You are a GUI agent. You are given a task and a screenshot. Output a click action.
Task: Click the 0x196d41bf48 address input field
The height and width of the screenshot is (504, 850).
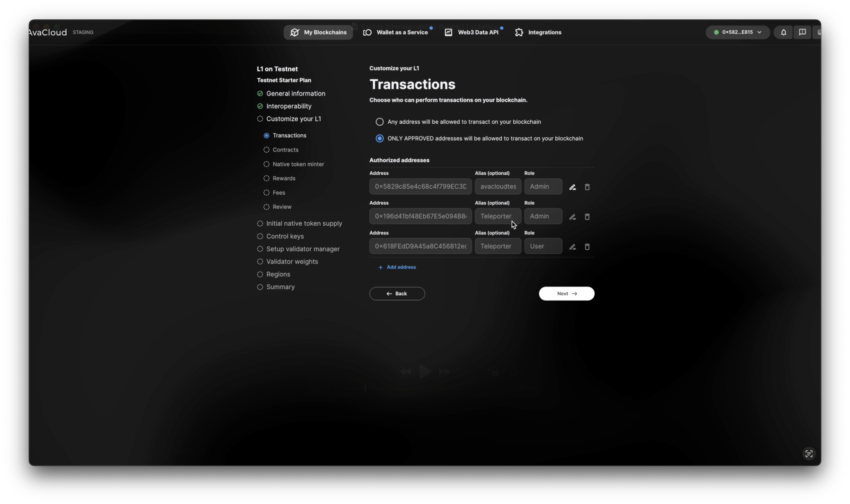[420, 216]
